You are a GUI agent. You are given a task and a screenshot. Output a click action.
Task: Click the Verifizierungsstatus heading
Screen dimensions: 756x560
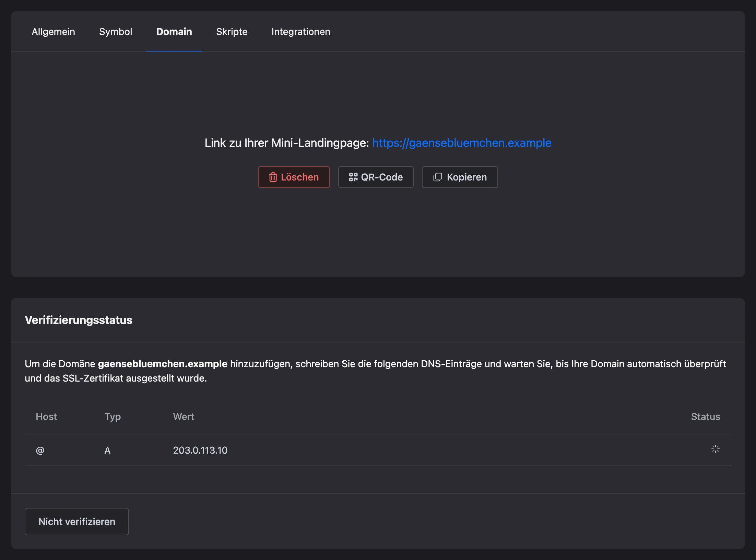coord(79,320)
